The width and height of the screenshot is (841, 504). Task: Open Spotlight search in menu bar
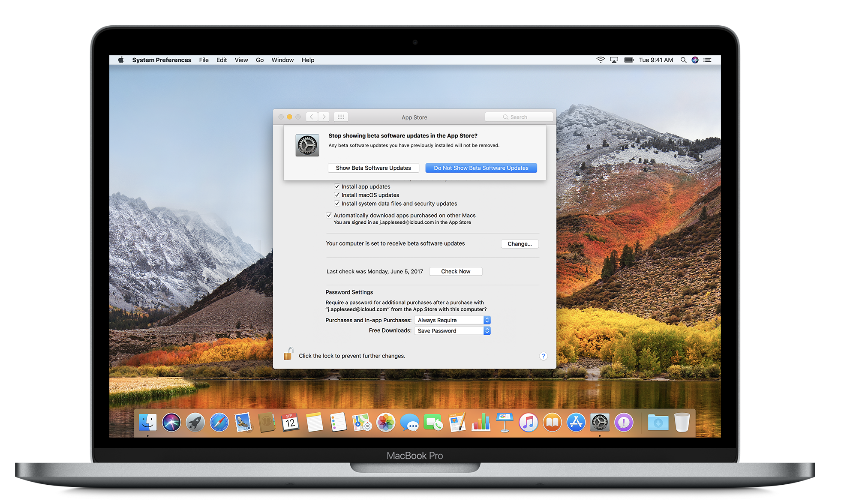pos(683,60)
